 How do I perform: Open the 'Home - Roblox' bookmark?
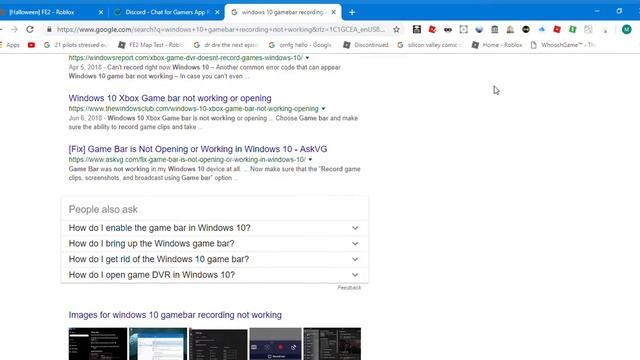pyautogui.click(x=497, y=45)
